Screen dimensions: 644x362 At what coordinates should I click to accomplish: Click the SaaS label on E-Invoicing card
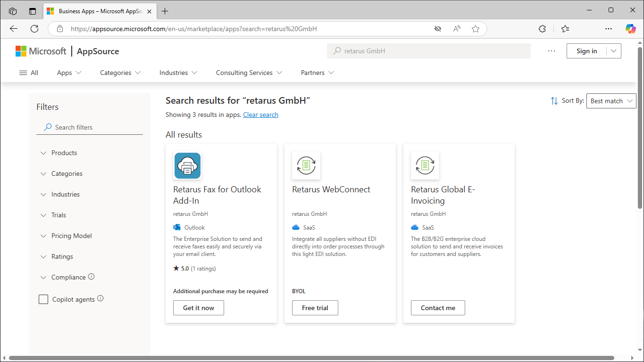pos(428,227)
